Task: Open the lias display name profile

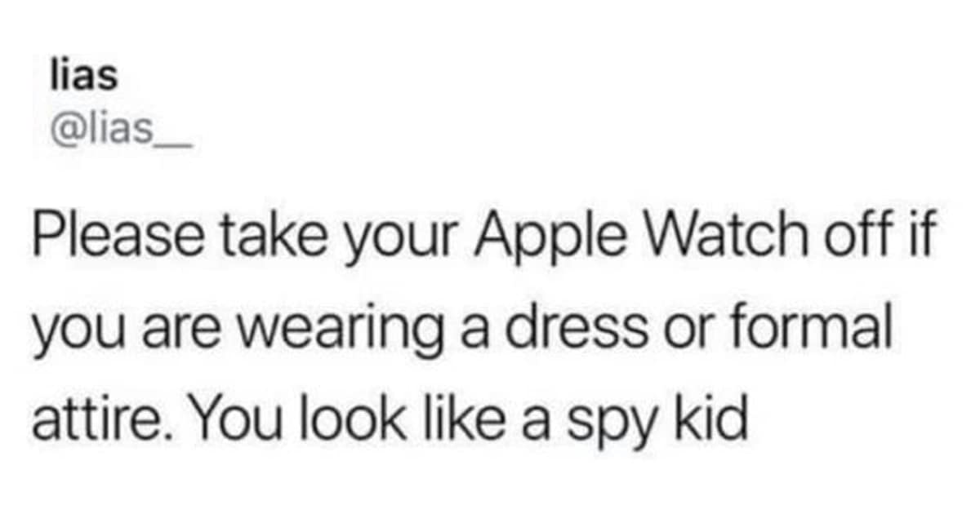Action: pos(83,77)
